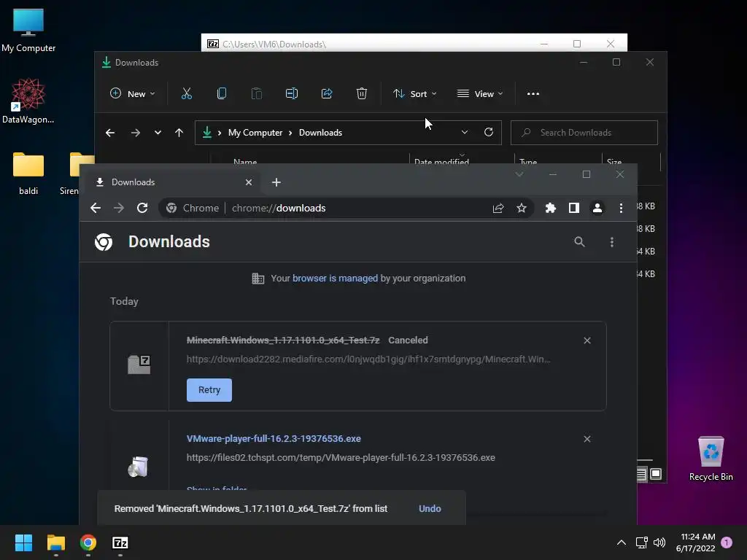Click the files02.tchspt.com VMware URL
The height and width of the screenshot is (560, 747).
pos(341,458)
